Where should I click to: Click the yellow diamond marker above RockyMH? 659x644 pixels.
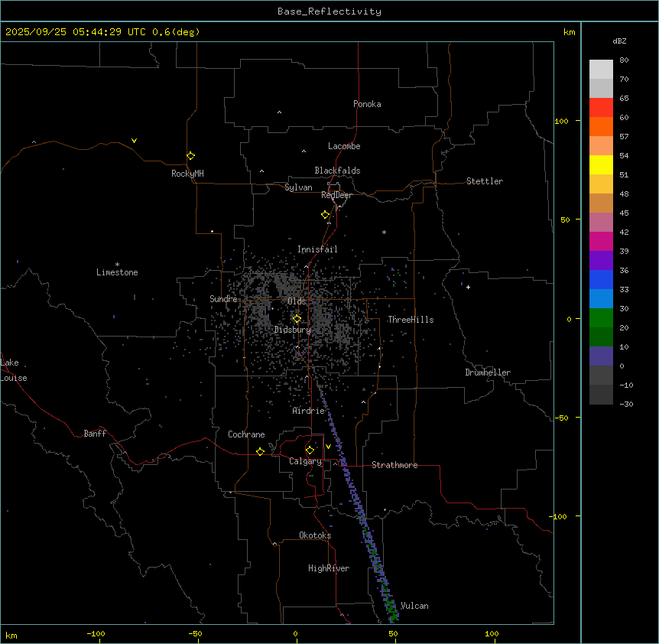pyautogui.click(x=190, y=155)
